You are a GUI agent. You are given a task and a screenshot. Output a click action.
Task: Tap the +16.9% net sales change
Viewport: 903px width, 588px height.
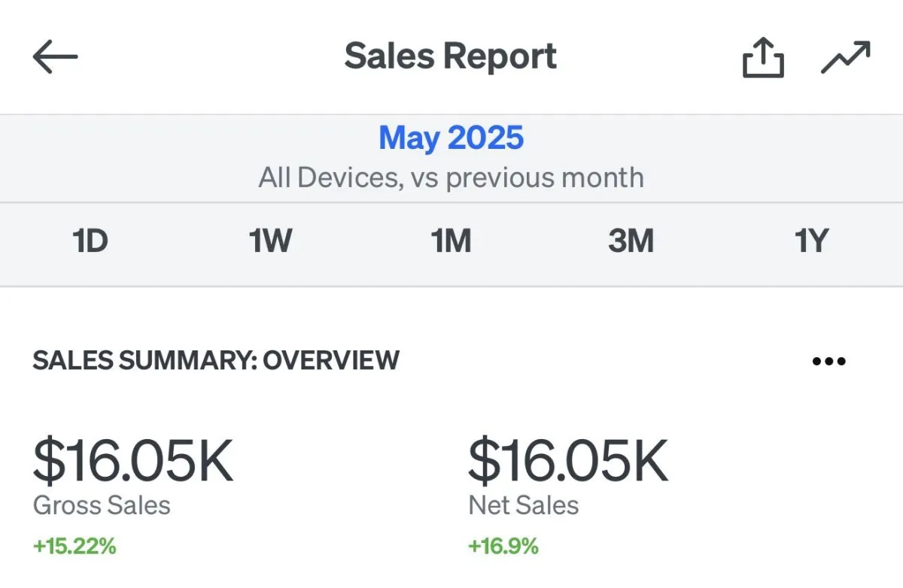tap(503, 546)
